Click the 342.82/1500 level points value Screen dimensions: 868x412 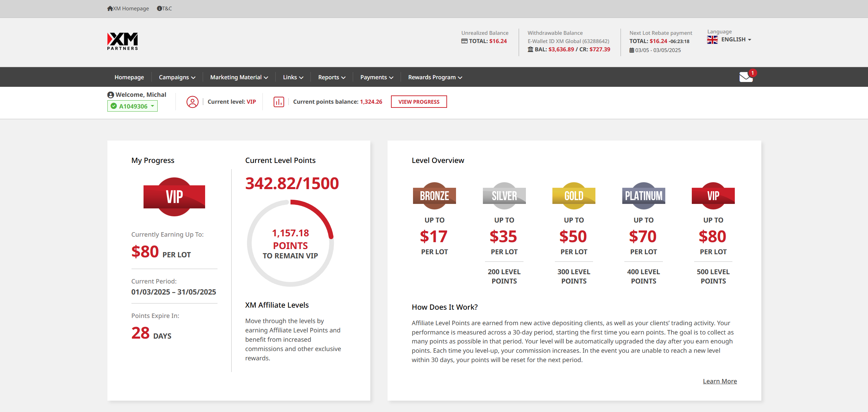point(292,183)
